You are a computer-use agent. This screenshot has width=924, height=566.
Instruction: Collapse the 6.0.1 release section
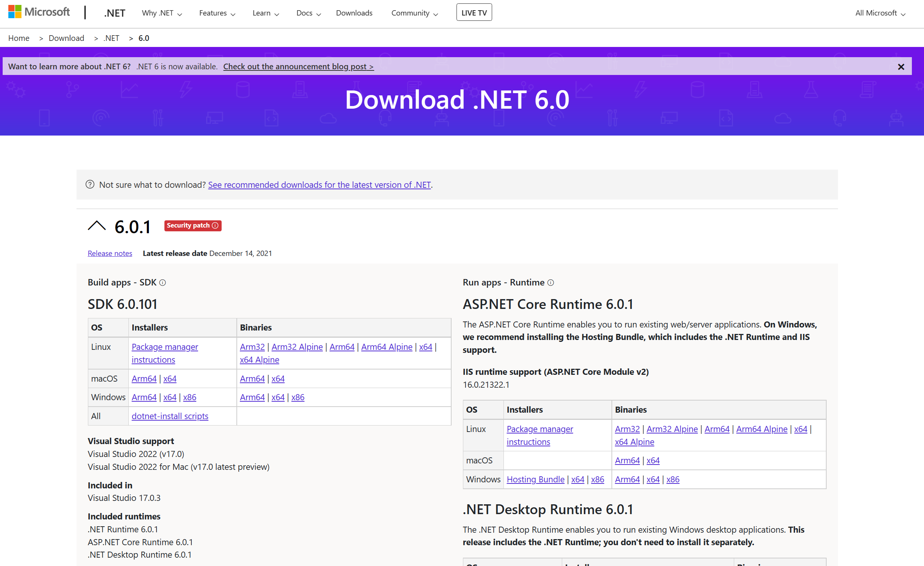pyautogui.click(x=97, y=226)
